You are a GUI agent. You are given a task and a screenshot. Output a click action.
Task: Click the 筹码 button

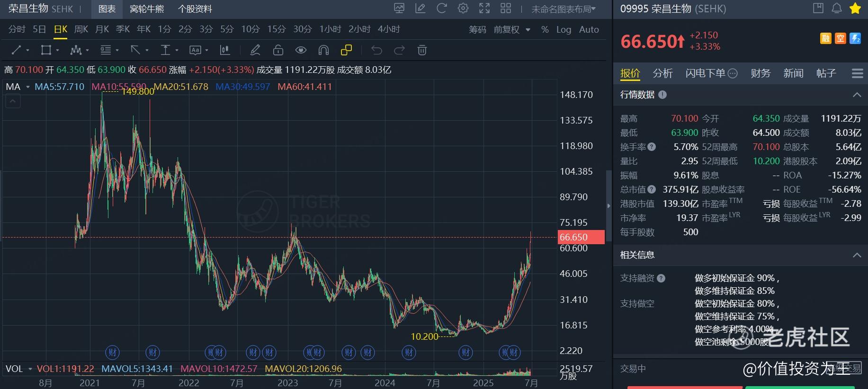point(477,29)
